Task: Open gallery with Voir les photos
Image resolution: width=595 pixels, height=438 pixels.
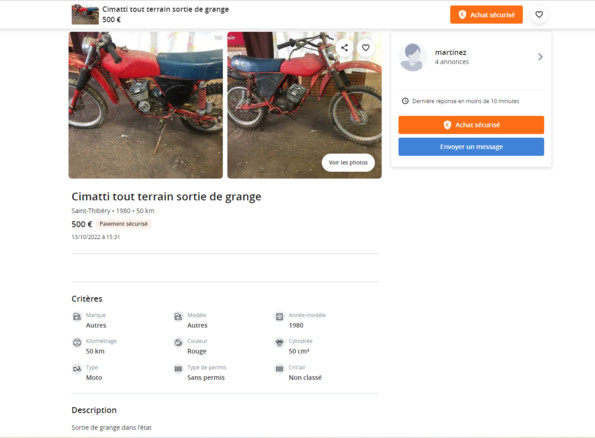Action: pos(348,162)
